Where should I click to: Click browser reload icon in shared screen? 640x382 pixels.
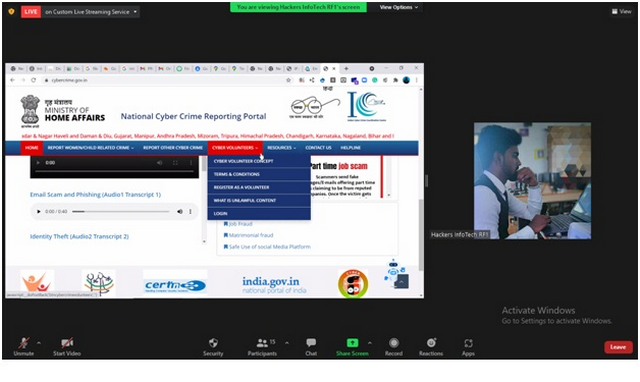click(x=33, y=80)
